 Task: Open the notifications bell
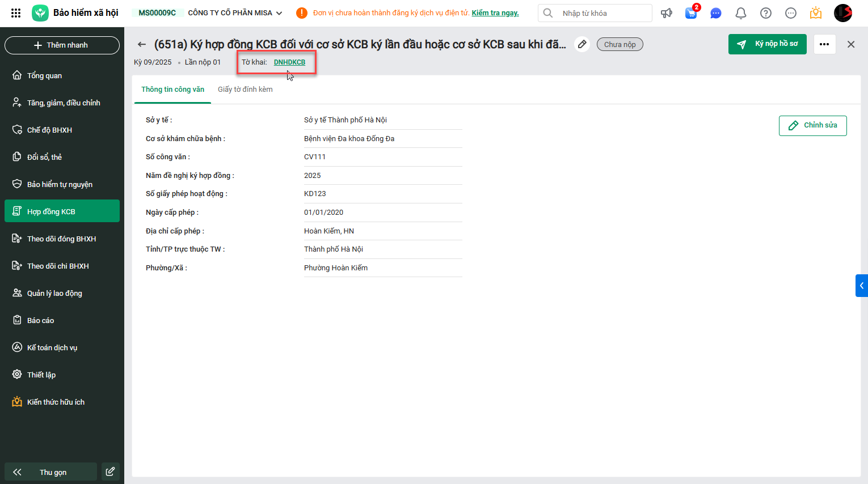[x=741, y=13]
